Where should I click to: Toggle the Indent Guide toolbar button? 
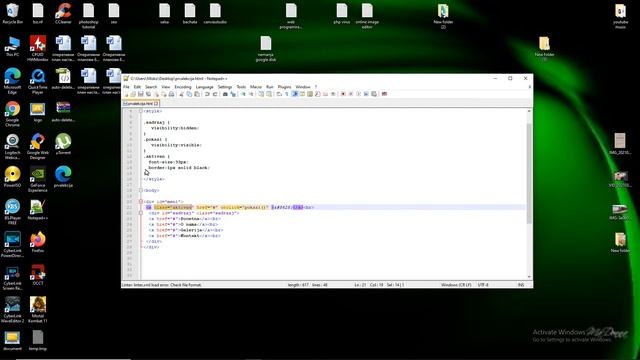294,94
